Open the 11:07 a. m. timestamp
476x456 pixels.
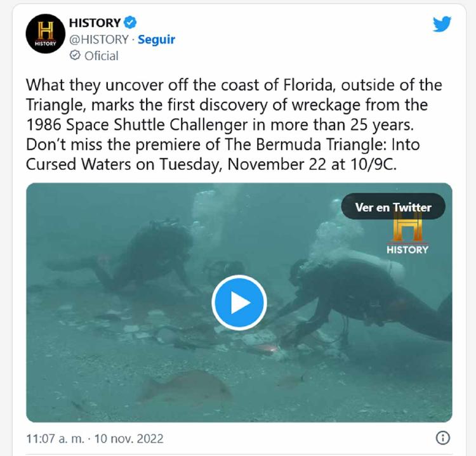55,438
